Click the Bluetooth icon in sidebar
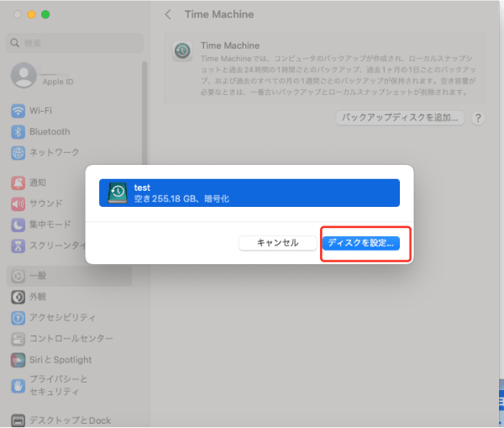Viewport: 504px width, 428px height. [x=18, y=132]
